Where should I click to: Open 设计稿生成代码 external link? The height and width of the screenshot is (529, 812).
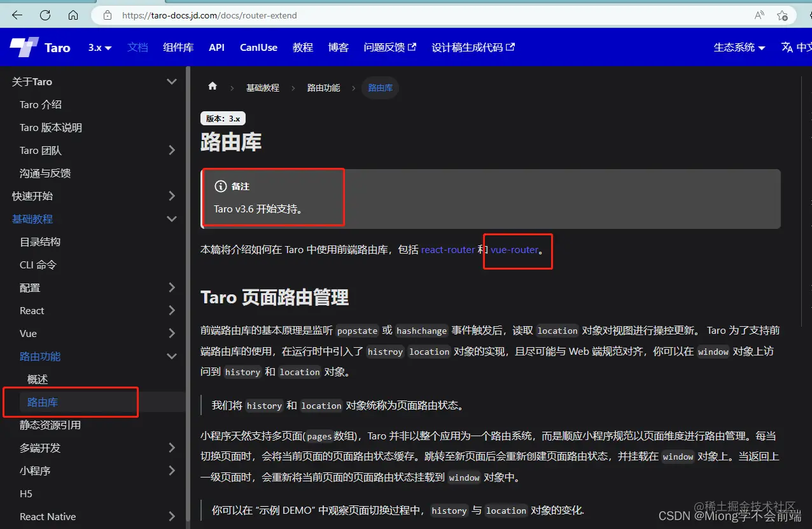(x=473, y=48)
